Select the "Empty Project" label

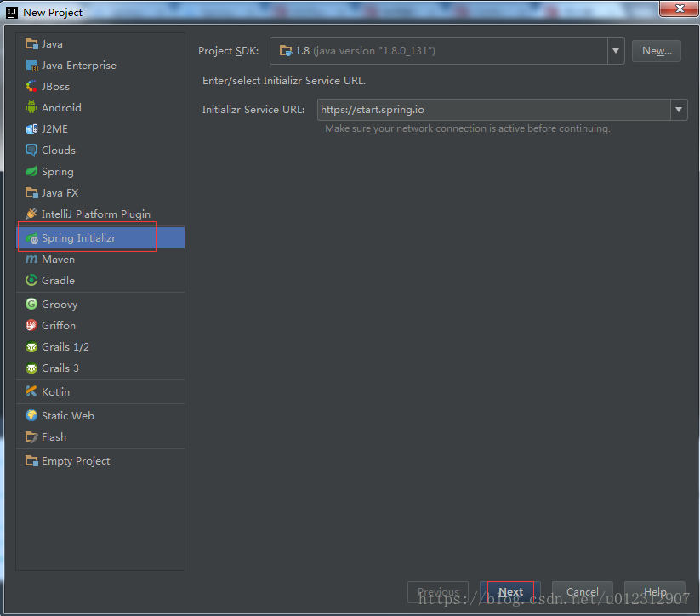click(x=76, y=461)
